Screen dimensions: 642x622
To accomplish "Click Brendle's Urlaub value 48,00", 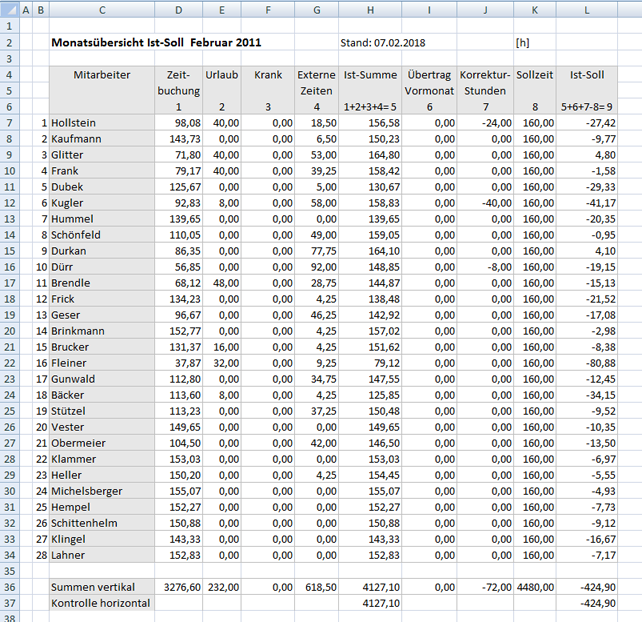I will point(222,283).
